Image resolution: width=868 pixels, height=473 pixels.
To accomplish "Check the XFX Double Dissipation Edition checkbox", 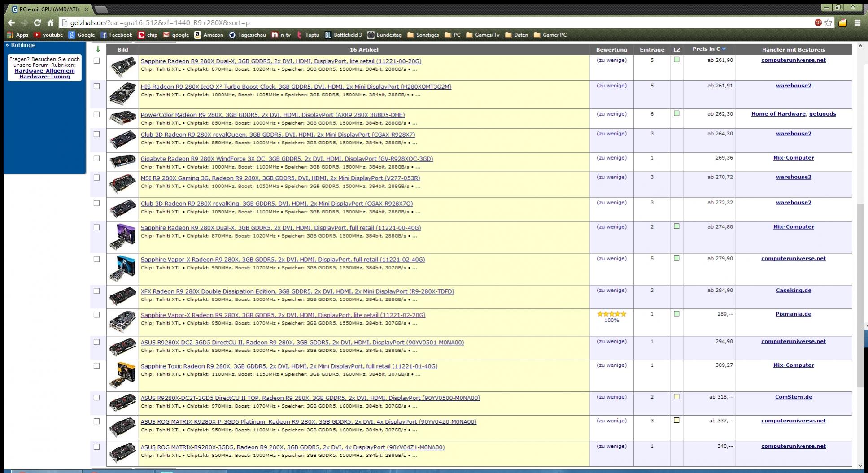I will [96, 291].
